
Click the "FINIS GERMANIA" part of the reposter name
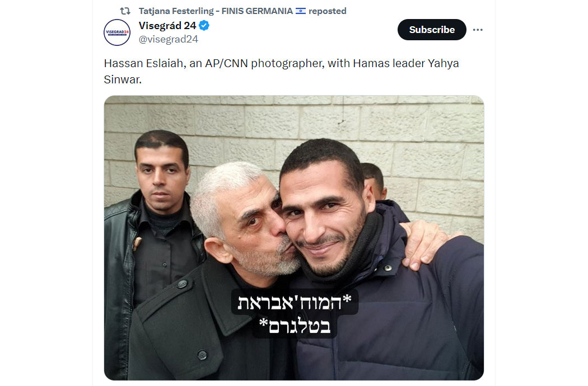(257, 11)
